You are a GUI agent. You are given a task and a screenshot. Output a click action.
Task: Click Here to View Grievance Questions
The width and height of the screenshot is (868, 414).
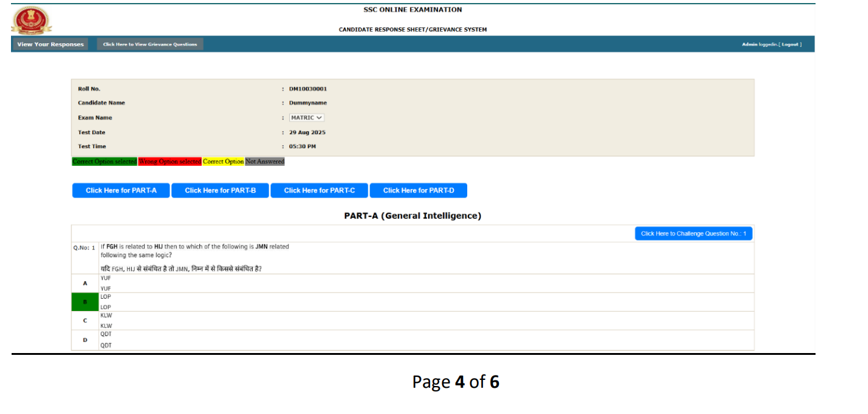pyautogui.click(x=150, y=45)
